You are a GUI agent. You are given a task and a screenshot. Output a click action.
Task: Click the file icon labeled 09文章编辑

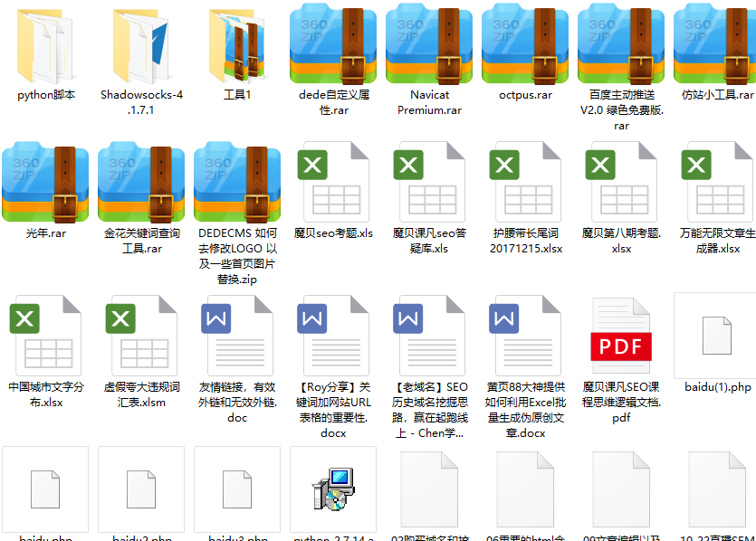(621, 489)
